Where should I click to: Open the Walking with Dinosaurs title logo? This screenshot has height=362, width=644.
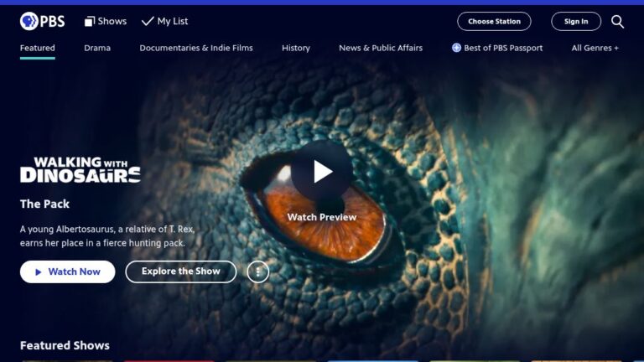(80, 170)
